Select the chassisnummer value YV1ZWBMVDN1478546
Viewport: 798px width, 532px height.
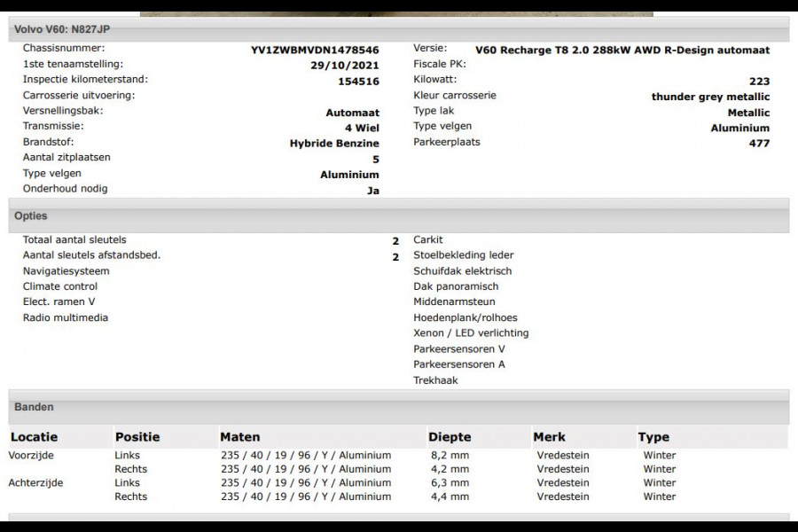coord(317,49)
